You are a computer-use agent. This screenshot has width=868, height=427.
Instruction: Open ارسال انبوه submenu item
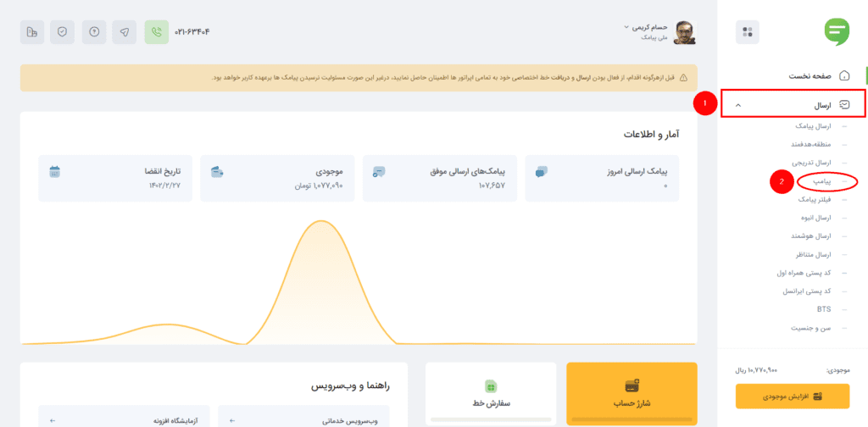[x=816, y=218]
